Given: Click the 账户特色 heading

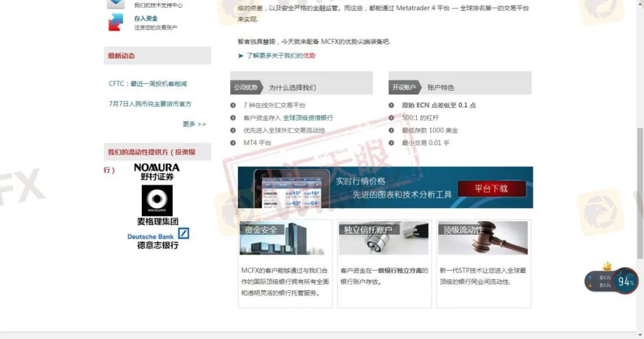Looking at the screenshot, I should (441, 88).
